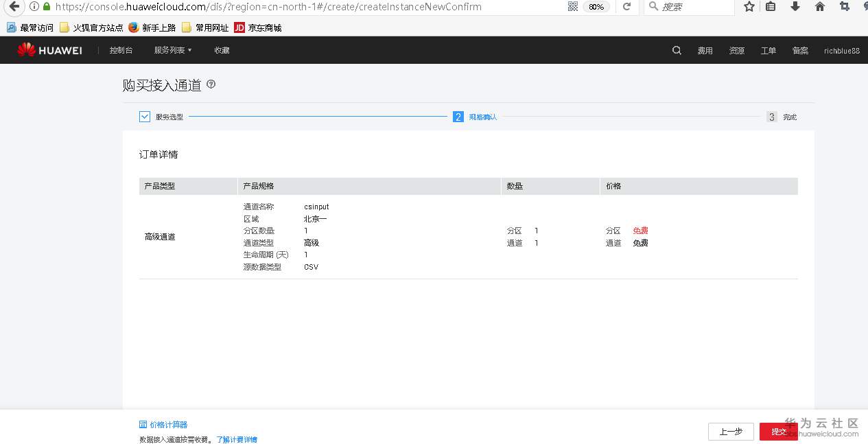Open the library clipboard icon
The height and width of the screenshot is (444, 868).
pyautogui.click(x=772, y=8)
